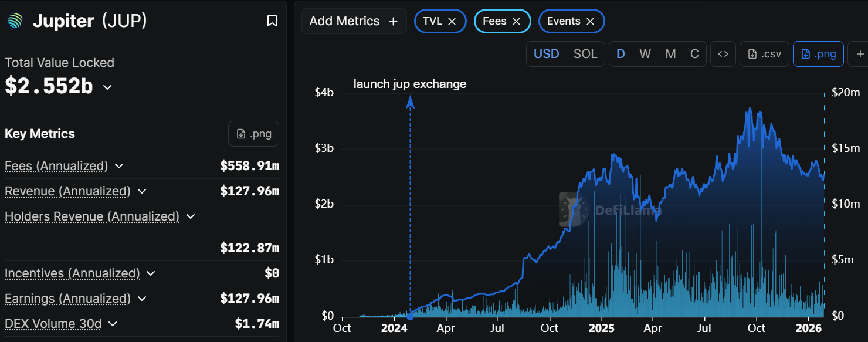
Task: Expand Fees (Annualized) details
Action: point(119,166)
